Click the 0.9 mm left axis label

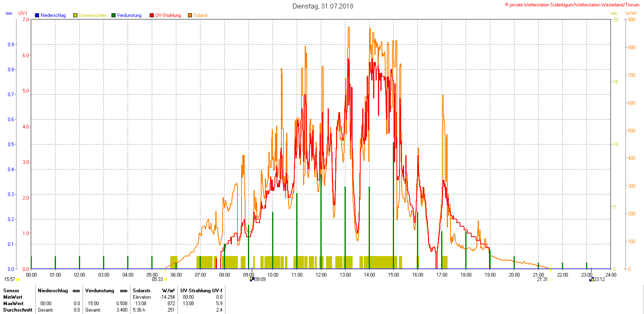coord(11,45)
